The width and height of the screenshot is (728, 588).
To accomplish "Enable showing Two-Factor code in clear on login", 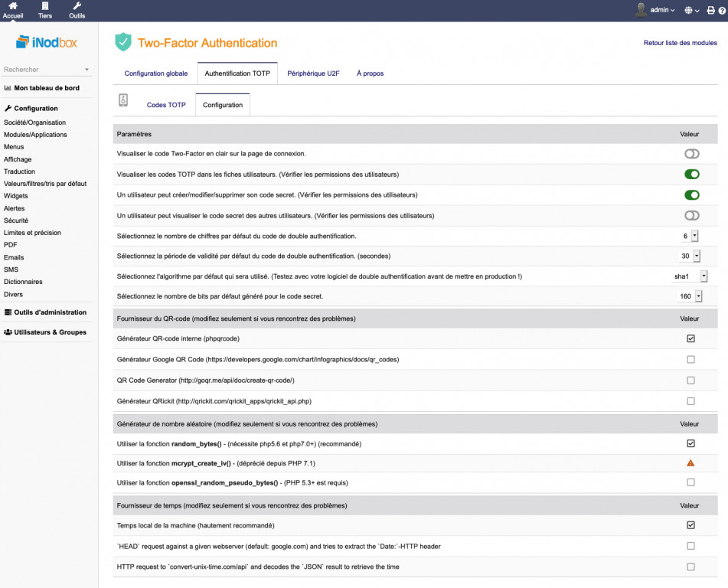I will click(691, 154).
